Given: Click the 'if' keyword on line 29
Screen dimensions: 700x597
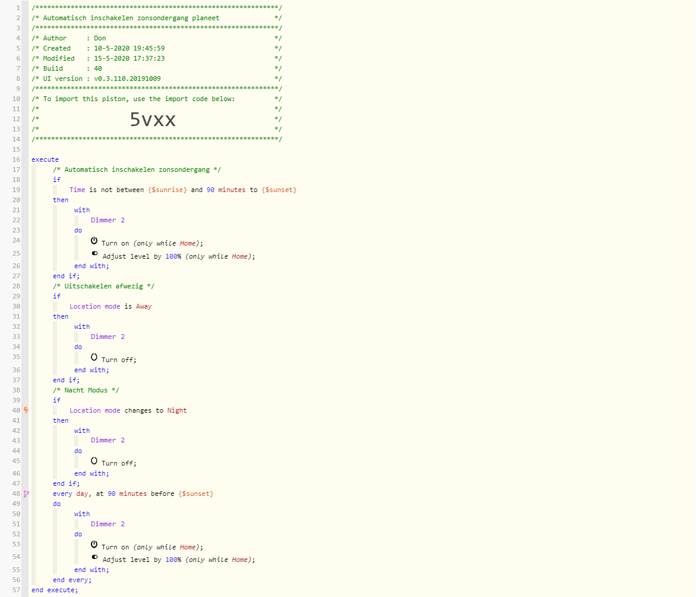Looking at the screenshot, I should point(56,296).
